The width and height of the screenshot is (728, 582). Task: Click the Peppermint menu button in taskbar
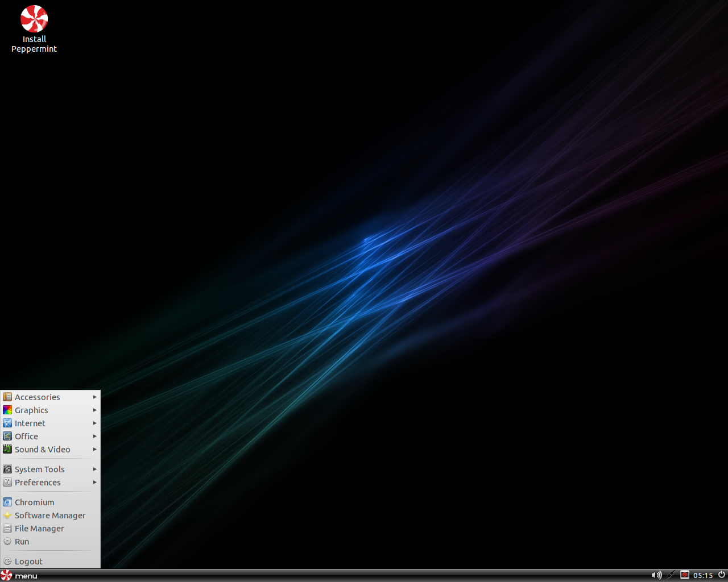coord(19,575)
